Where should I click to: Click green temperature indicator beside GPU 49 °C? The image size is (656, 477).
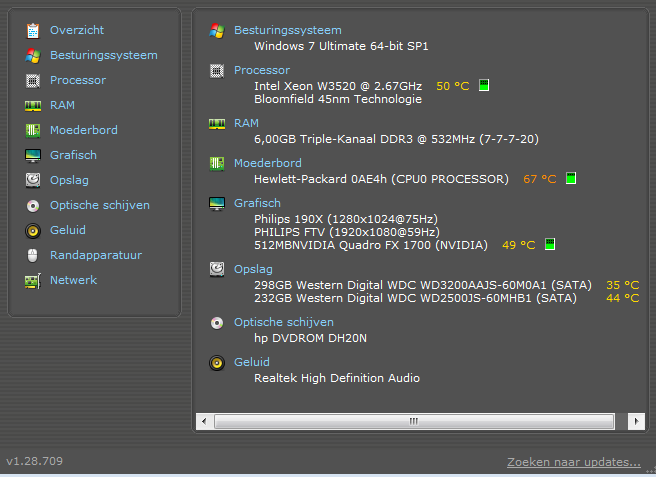click(550, 244)
